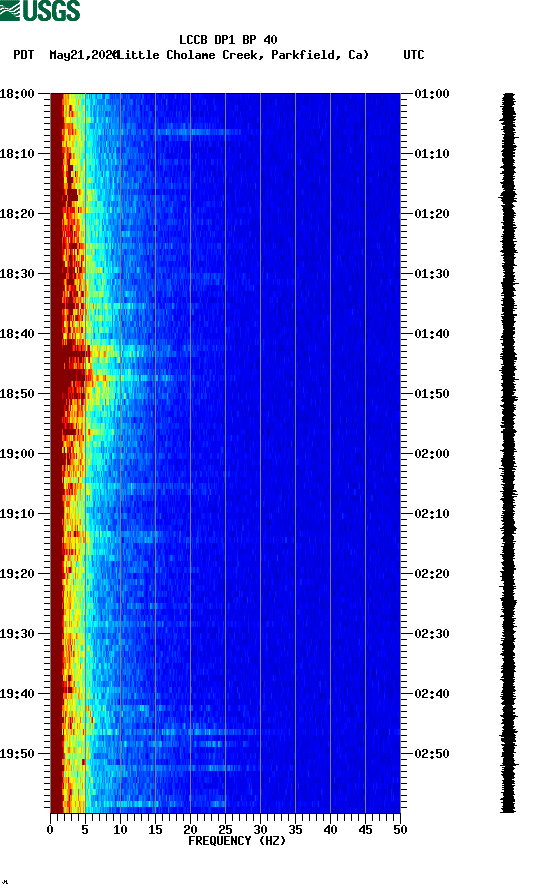Click the 20 Hz frequency axis label
This screenshot has height=893, width=552.
point(190,830)
